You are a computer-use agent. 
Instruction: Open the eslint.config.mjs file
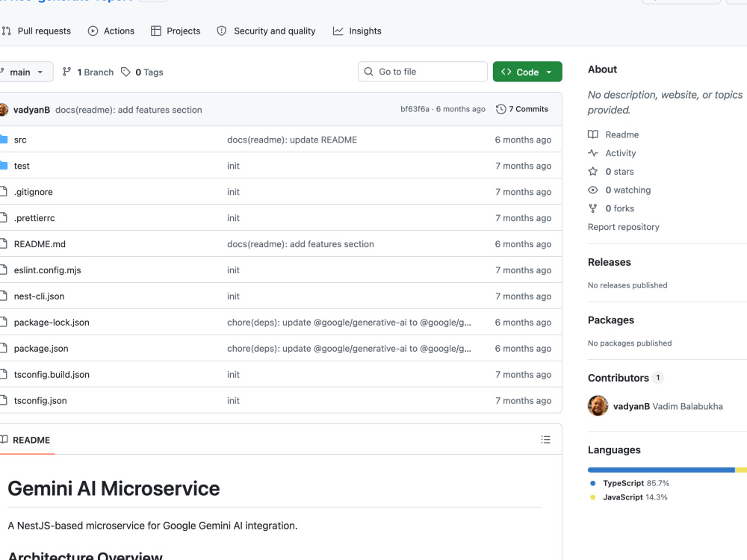[x=47, y=270]
